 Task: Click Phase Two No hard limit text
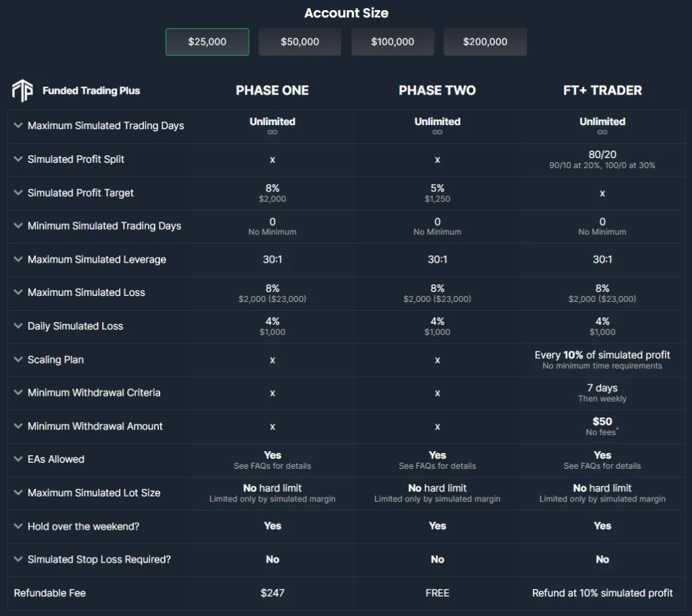437,488
